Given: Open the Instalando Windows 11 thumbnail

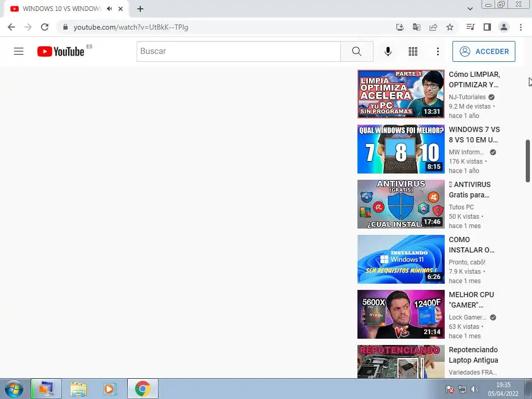Looking at the screenshot, I should [x=401, y=259].
